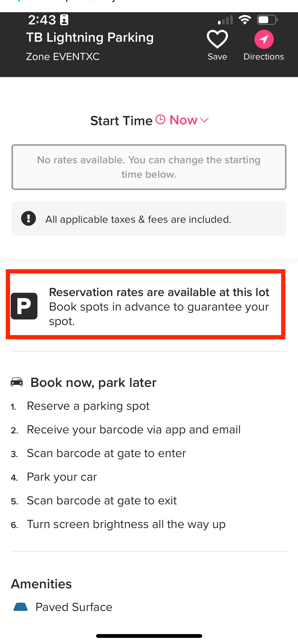Tap the exclamation icon in the taxes notice
Screen dimensions: 298x644
29,218
